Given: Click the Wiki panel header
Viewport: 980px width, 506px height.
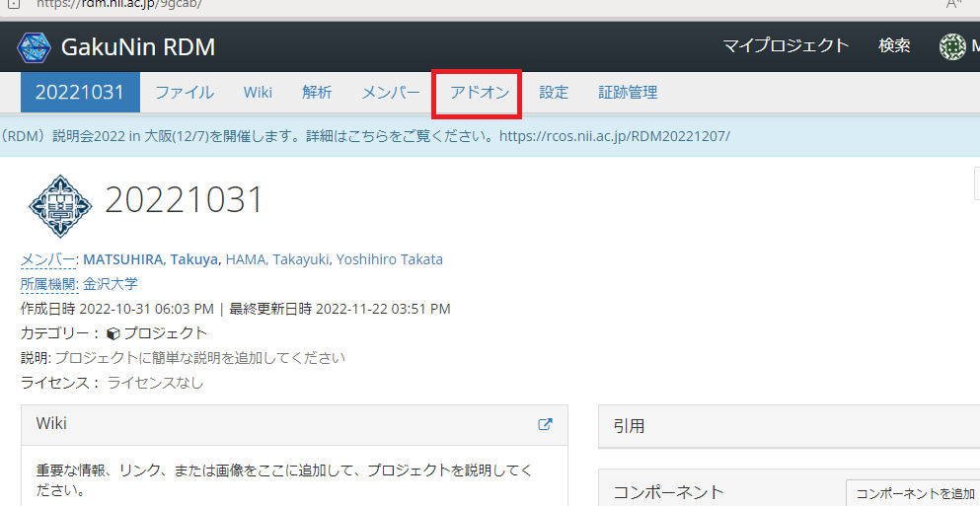Looking at the screenshot, I should pyautogui.click(x=294, y=424).
